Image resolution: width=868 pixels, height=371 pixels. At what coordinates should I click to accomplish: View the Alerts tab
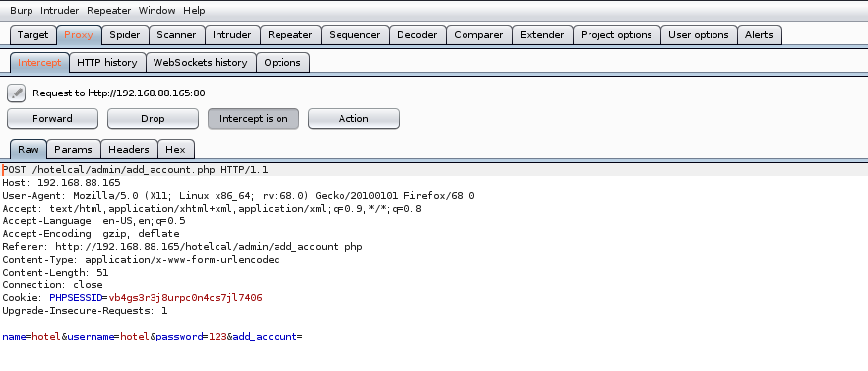coord(759,34)
